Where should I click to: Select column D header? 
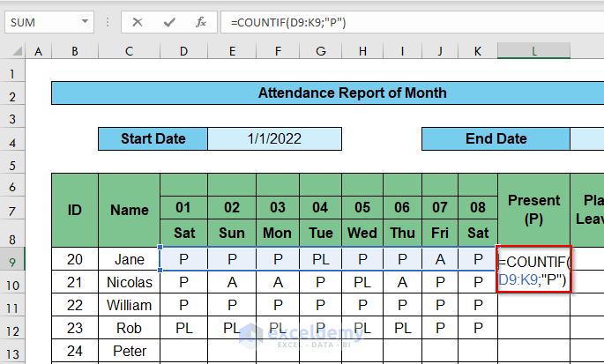pos(183,52)
